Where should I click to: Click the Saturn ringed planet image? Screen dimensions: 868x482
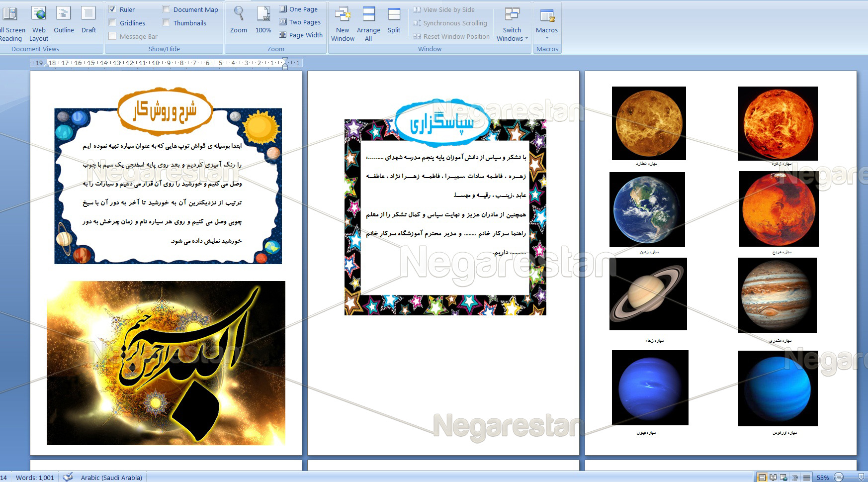648,294
